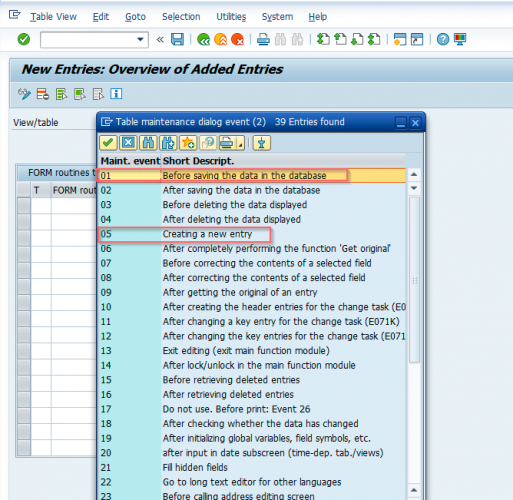This screenshot has width=513, height=500.
Task: Click the Print icon in main toolbar
Action: point(263,39)
